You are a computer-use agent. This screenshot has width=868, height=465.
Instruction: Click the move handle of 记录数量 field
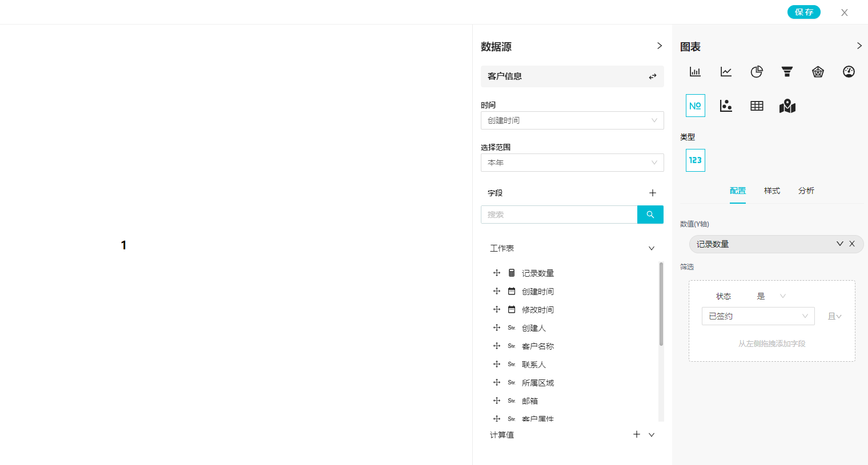(x=497, y=273)
